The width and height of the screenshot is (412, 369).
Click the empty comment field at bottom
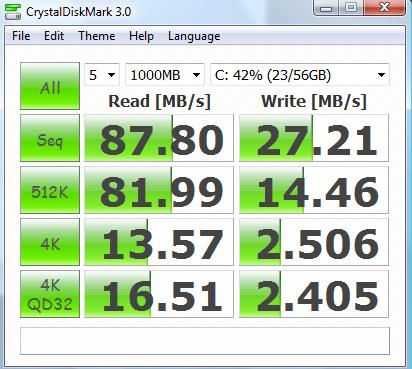coord(205,341)
